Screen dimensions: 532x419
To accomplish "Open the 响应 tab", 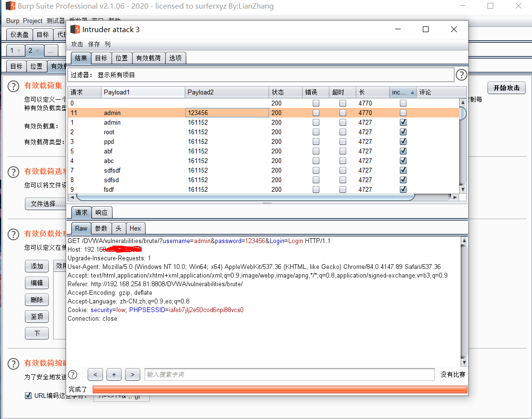I will (x=102, y=212).
